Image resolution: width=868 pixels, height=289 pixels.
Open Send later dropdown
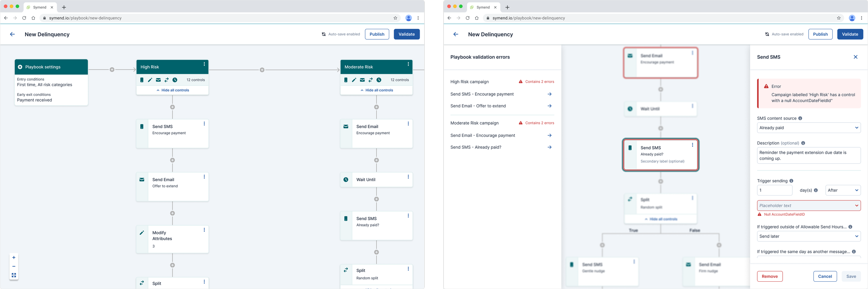(x=809, y=236)
